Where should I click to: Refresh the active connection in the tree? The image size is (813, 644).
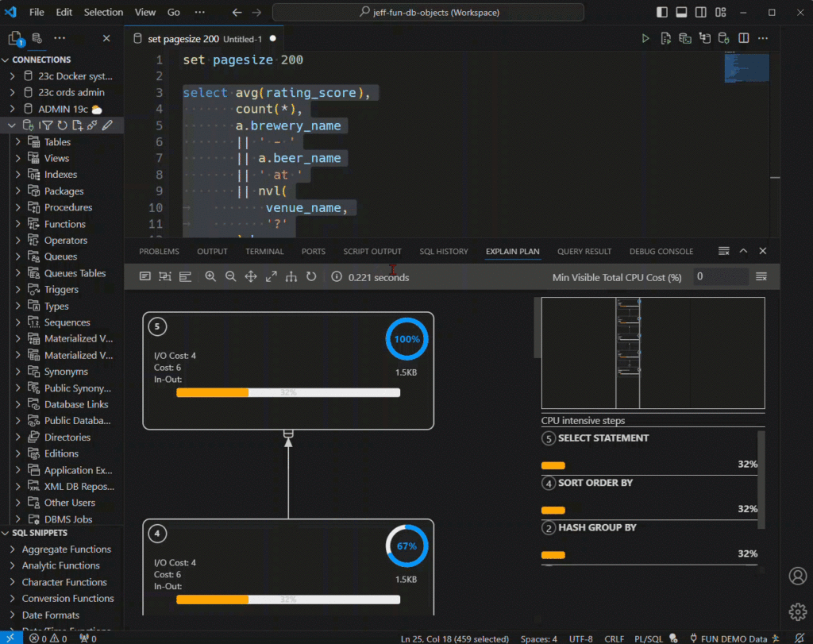(62, 125)
